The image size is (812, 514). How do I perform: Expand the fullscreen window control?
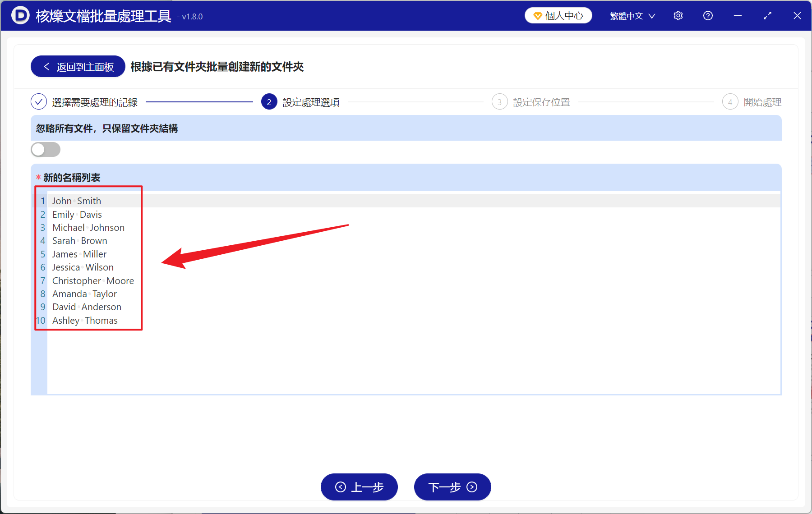(767, 15)
